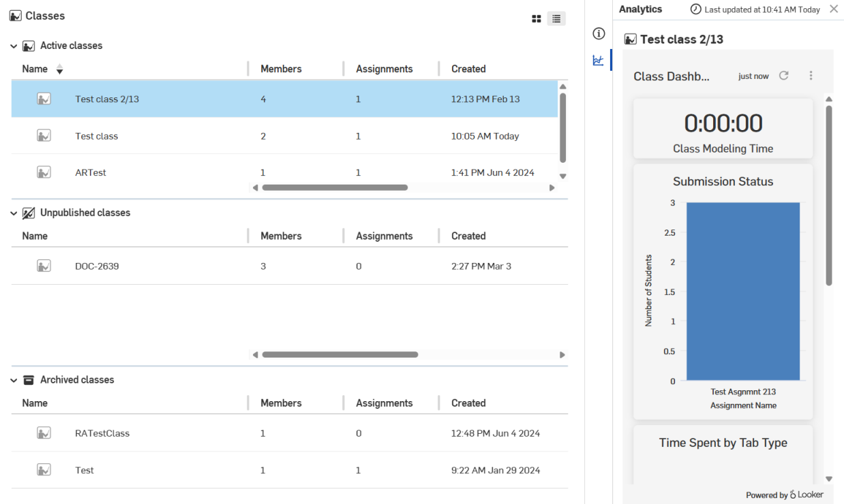Open the Test class created today
This screenshot has height=504, width=844.
(x=97, y=136)
